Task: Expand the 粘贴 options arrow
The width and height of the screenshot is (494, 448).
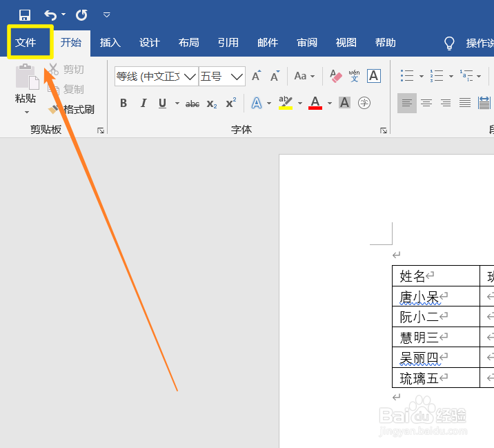Action: (x=27, y=112)
